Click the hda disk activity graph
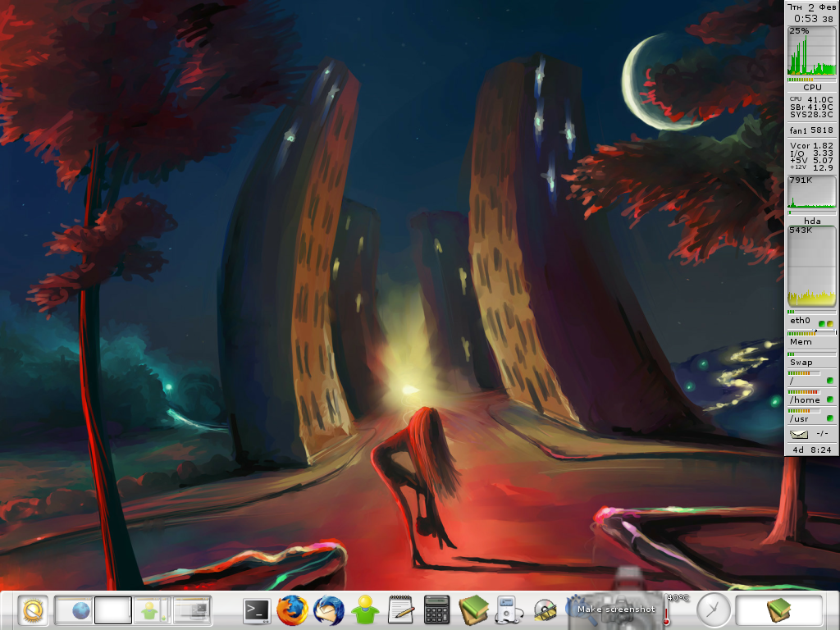The height and width of the screenshot is (630, 840). point(811,192)
